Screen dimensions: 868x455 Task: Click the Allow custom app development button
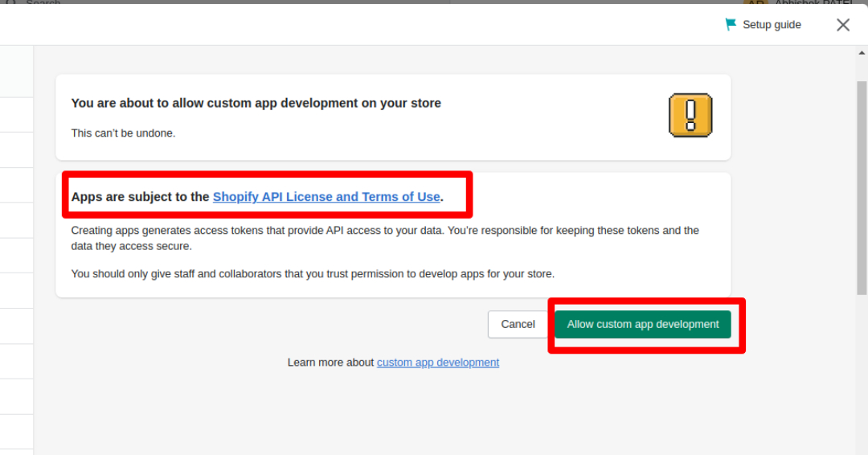click(643, 324)
